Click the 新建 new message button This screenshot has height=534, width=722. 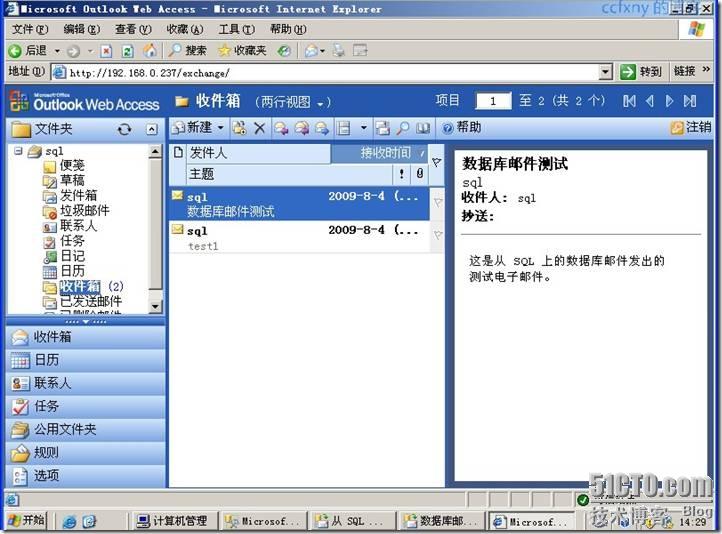(192, 128)
